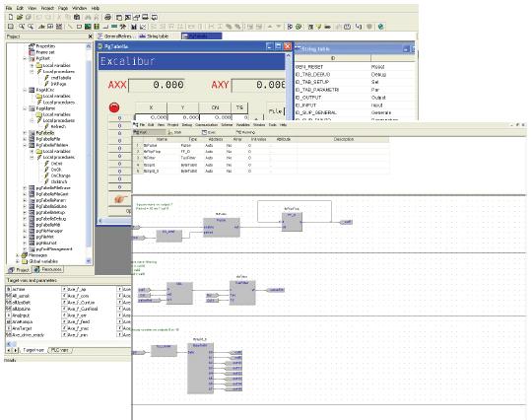Click the project tree vertical scrollbar down arrow

click(x=89, y=261)
